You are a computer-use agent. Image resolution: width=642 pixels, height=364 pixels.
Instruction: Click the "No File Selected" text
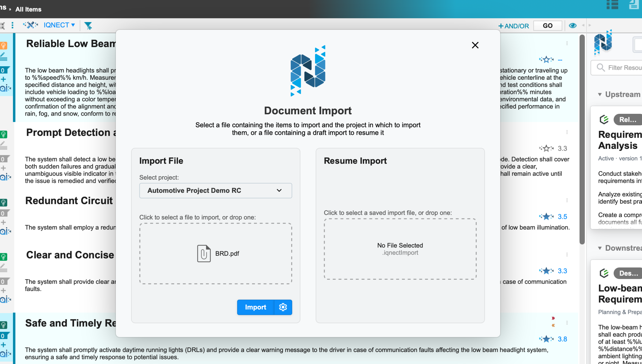[x=400, y=245]
